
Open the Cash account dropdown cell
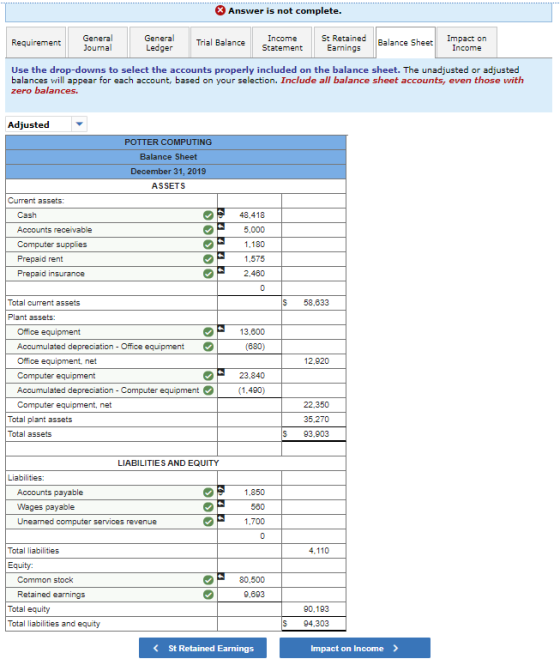[112, 215]
